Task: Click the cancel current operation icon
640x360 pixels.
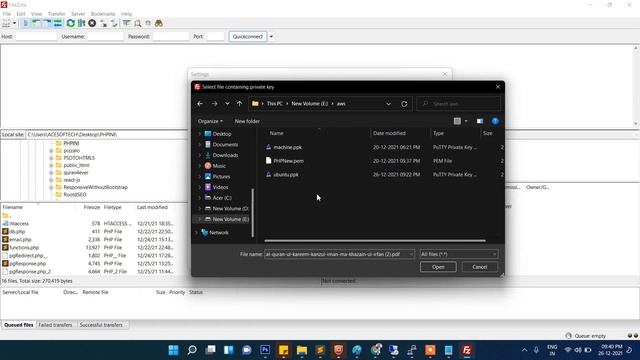Action: point(92,23)
